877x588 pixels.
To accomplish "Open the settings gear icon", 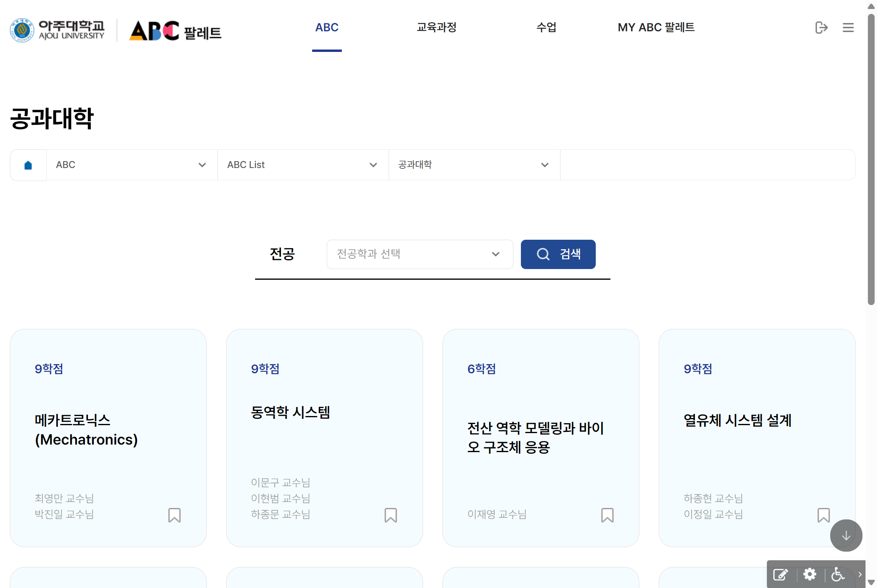I will tap(810, 574).
